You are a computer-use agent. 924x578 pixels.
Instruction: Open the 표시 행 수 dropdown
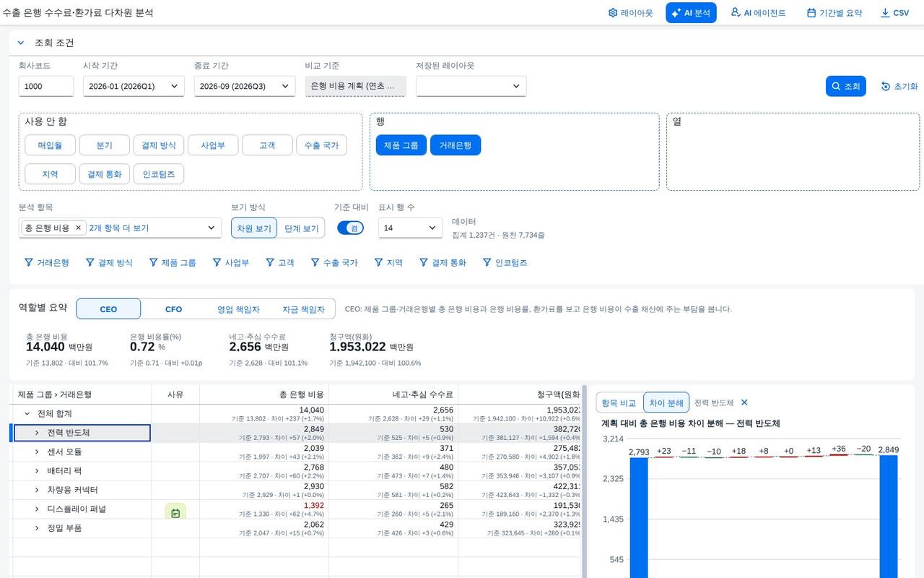pos(410,228)
